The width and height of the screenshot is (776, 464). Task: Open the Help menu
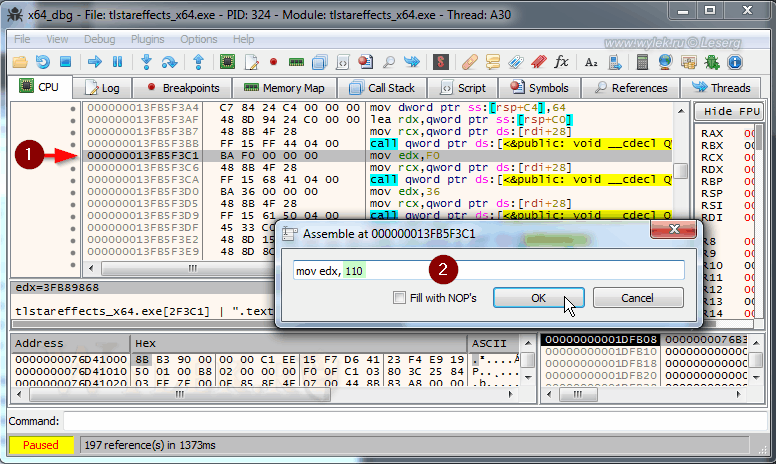tap(243, 39)
